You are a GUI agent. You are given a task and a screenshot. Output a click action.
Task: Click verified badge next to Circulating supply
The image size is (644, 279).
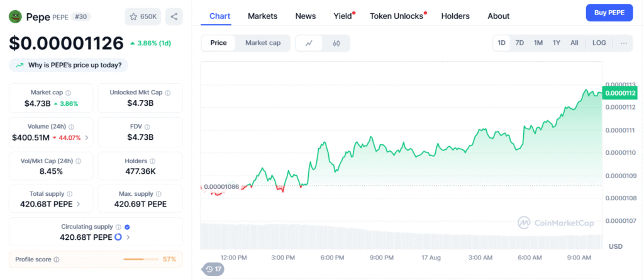(x=127, y=227)
